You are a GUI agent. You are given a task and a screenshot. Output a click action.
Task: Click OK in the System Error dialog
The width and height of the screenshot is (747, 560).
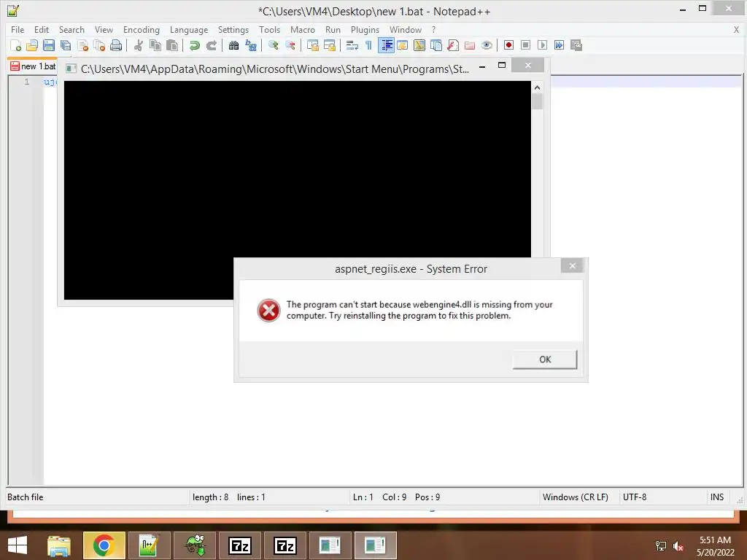(x=544, y=359)
